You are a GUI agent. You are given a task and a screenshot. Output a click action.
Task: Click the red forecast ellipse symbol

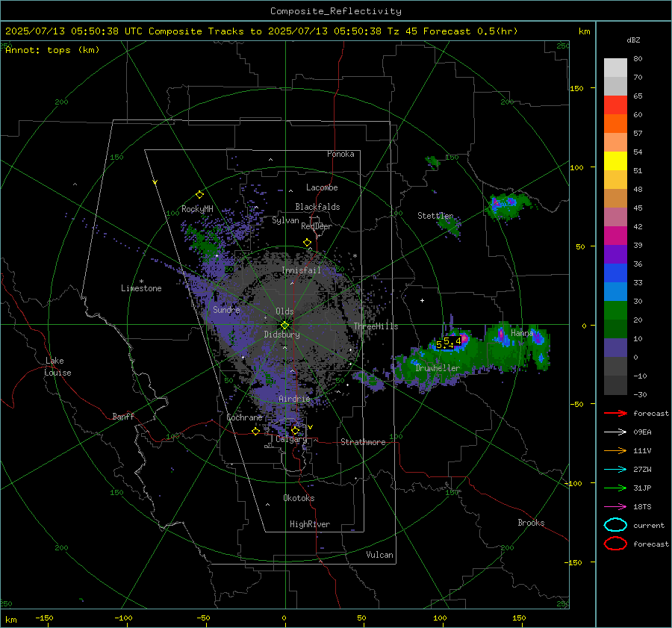click(x=615, y=544)
